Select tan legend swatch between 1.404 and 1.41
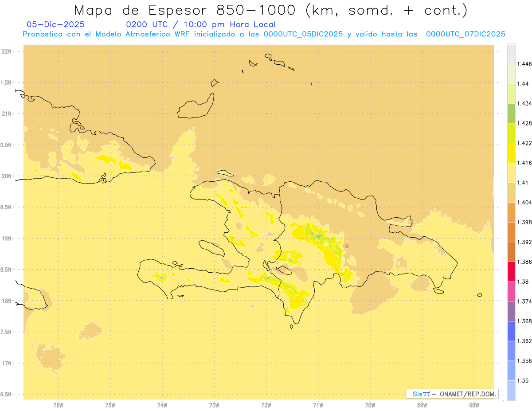The width and height of the screenshot is (532, 411). 511,192
